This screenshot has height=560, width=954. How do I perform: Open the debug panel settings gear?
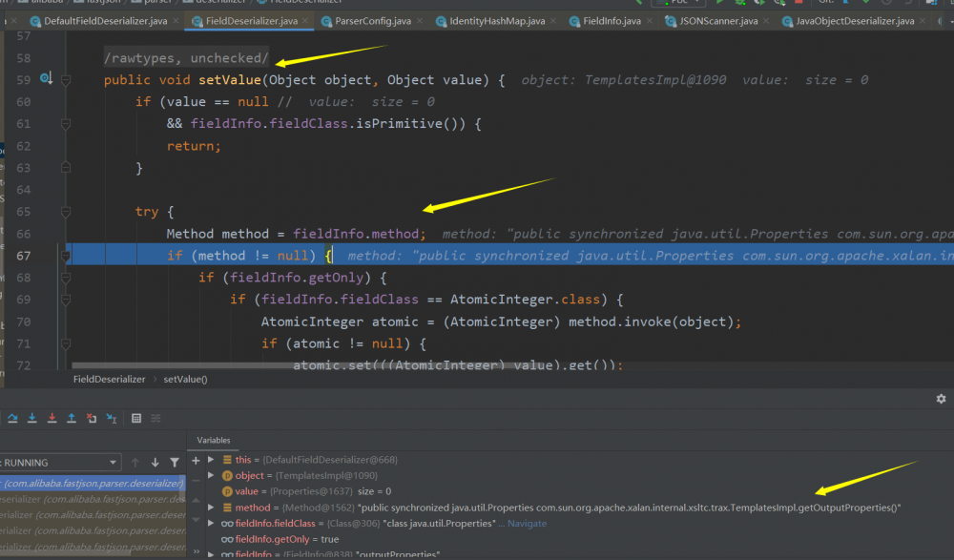click(941, 399)
